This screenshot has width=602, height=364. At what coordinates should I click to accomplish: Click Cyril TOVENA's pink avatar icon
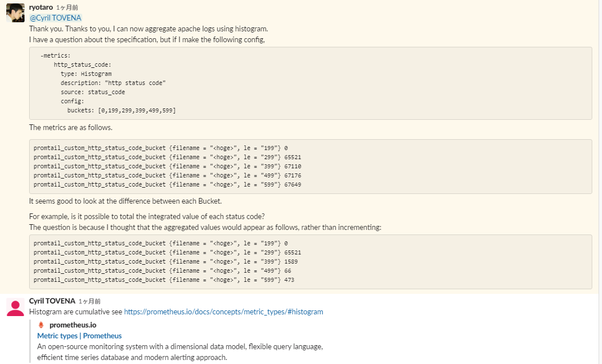tap(15, 306)
